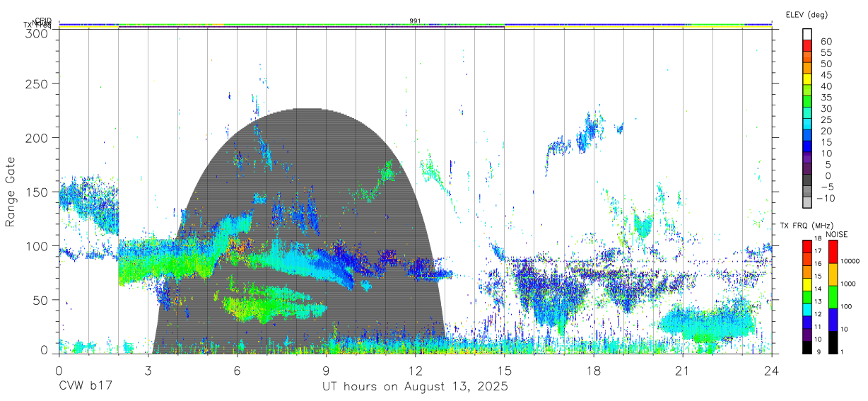Screen dimensions: 868x401
Task: Click 'UT hours on August 13, 2025' label
Action: [415, 387]
